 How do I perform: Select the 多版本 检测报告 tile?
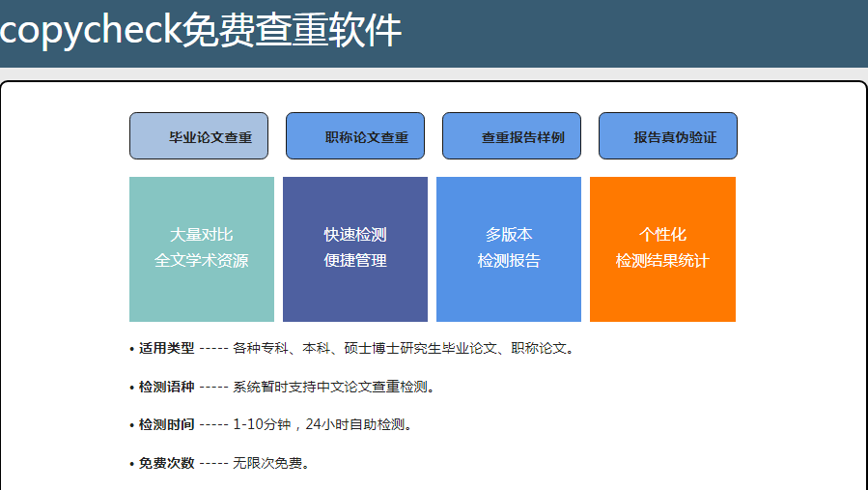point(509,249)
